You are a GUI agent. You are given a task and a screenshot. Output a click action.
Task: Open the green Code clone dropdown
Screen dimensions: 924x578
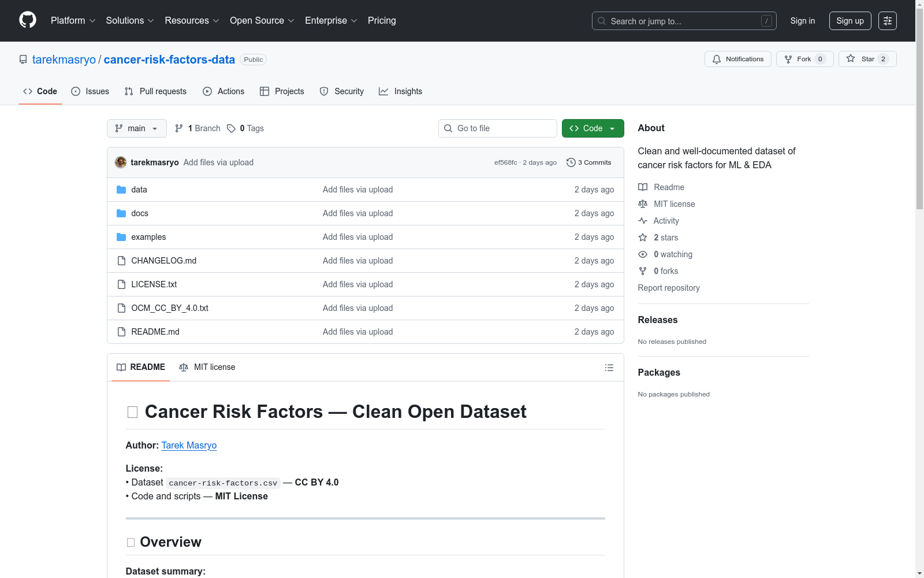click(593, 128)
